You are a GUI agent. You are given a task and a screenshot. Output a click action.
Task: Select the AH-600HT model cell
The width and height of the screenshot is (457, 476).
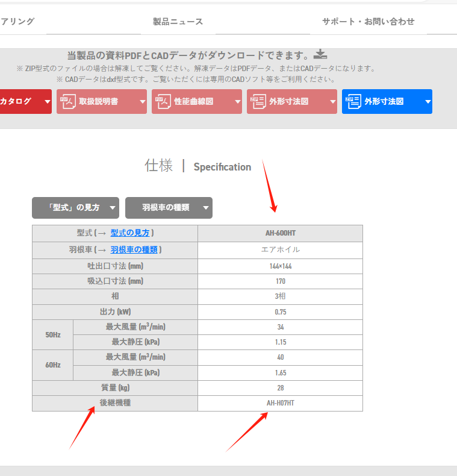coord(281,233)
